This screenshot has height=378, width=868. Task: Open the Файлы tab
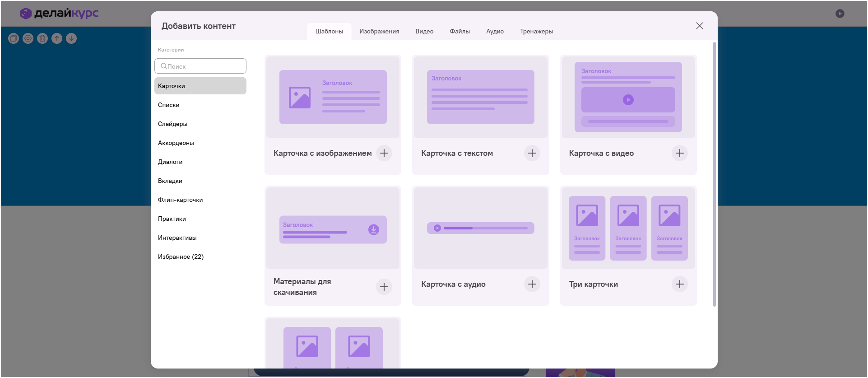coord(460,32)
